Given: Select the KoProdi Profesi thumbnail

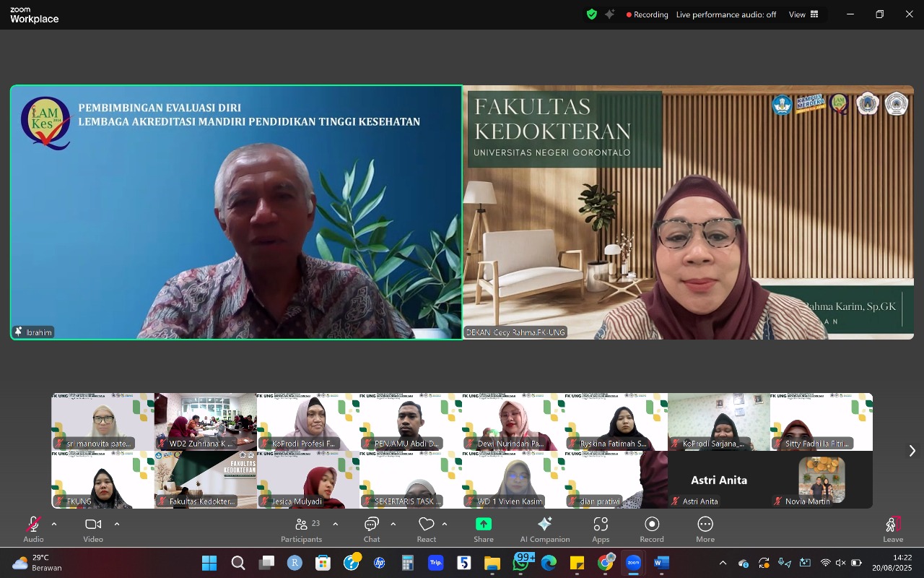Looking at the screenshot, I should (x=308, y=422).
